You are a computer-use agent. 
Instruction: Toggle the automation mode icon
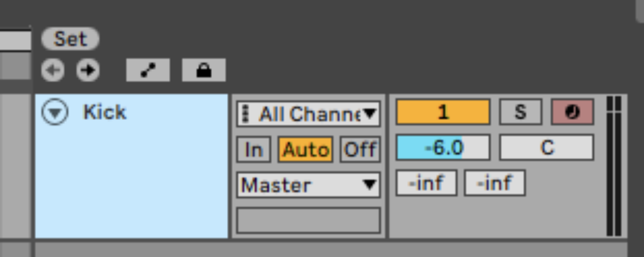point(148,70)
